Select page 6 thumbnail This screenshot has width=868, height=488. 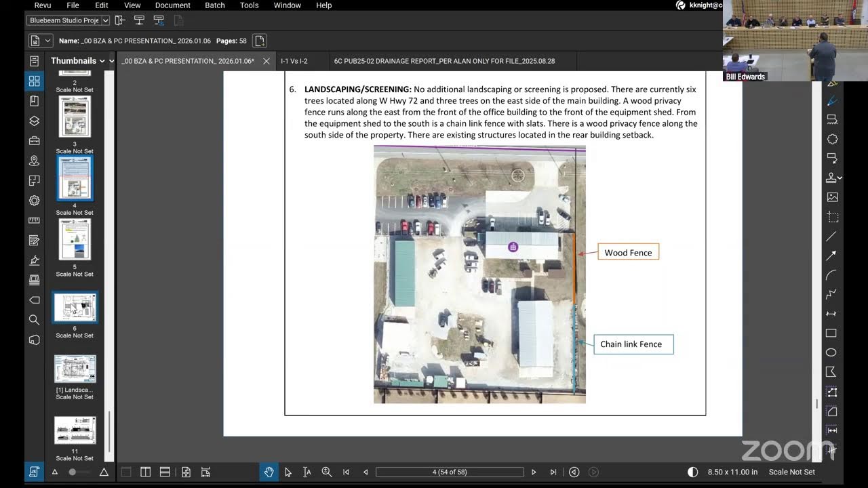(x=75, y=308)
